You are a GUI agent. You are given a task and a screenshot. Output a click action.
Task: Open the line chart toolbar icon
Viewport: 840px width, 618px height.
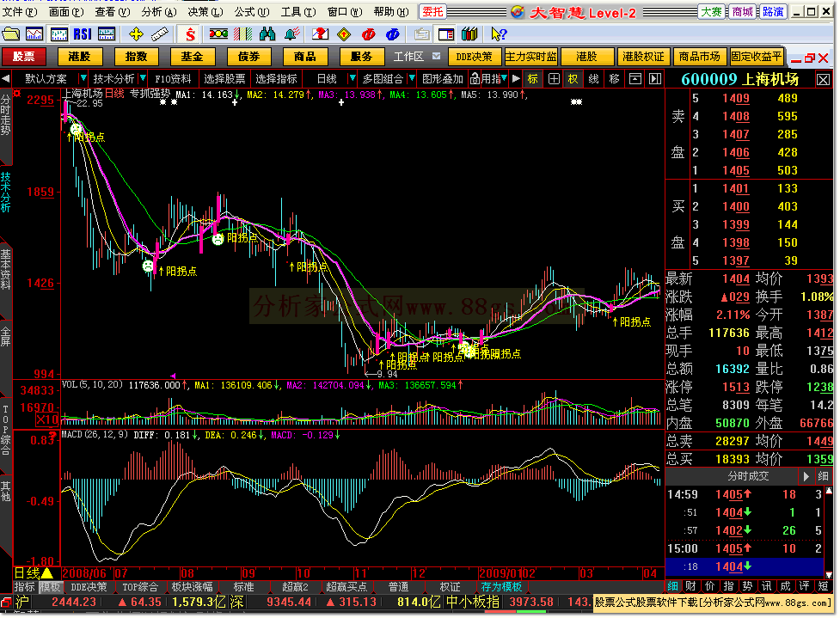click(34, 34)
